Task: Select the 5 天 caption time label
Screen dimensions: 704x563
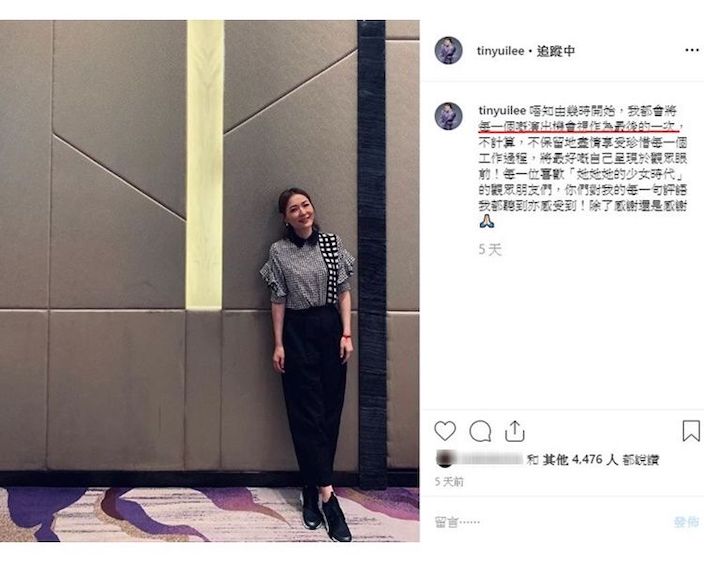Action: [490, 249]
